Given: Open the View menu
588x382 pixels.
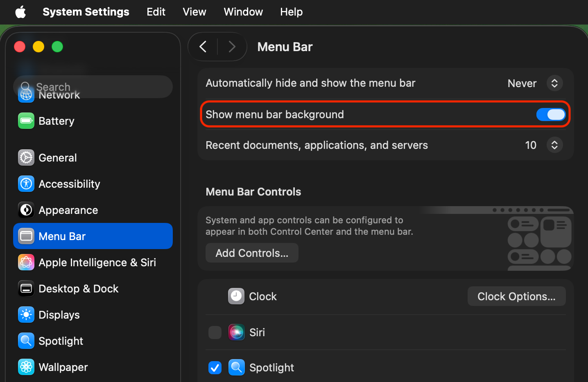Looking at the screenshot, I should 194,12.
